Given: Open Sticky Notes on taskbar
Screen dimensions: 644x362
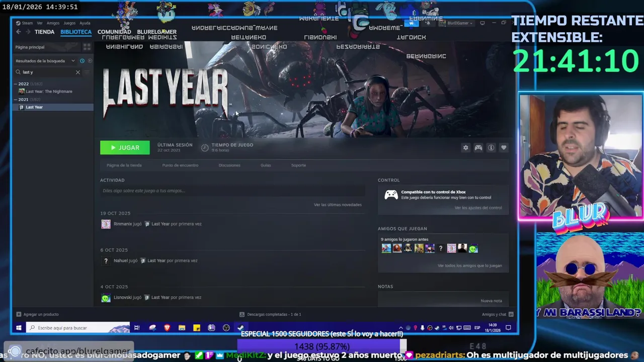Looking at the screenshot, I should pyautogui.click(x=197, y=328).
